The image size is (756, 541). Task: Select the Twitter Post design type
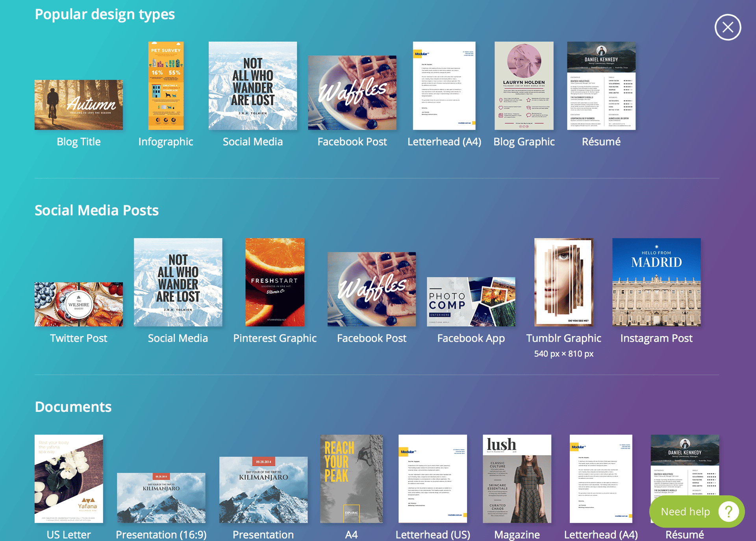[78, 304]
